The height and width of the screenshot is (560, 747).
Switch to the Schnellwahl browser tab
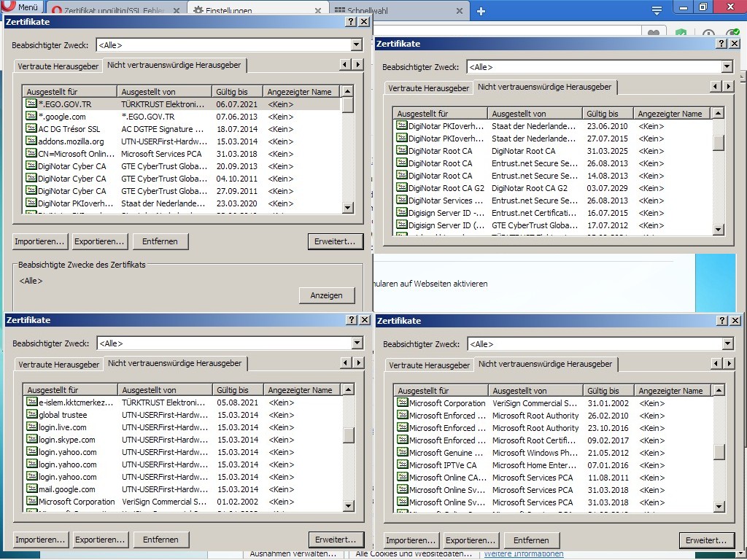(x=398, y=10)
